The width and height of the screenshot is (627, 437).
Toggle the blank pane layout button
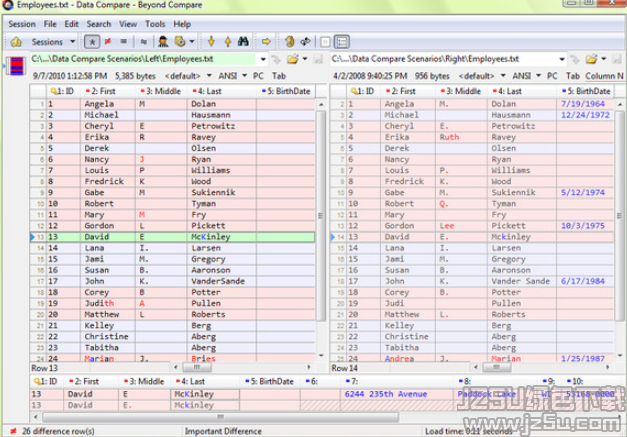[325, 42]
